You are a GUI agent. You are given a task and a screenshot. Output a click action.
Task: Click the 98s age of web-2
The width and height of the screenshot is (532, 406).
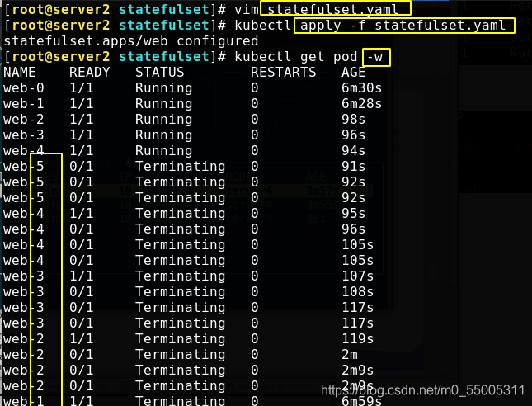354,120
